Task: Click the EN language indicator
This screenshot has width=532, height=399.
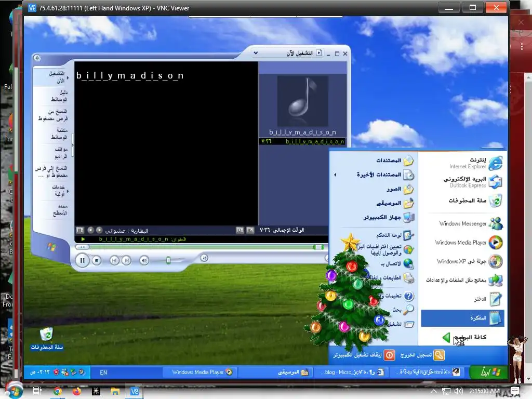Action: tap(103, 373)
